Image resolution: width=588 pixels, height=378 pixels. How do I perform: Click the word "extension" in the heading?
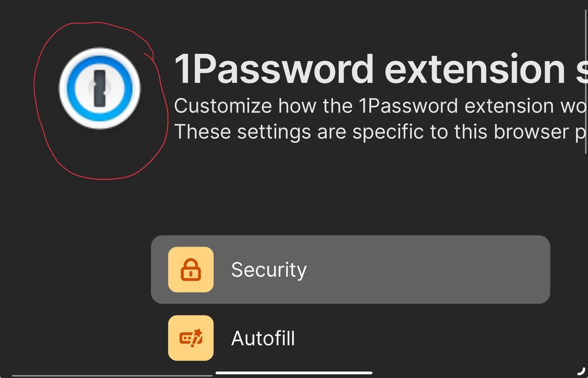coord(476,69)
